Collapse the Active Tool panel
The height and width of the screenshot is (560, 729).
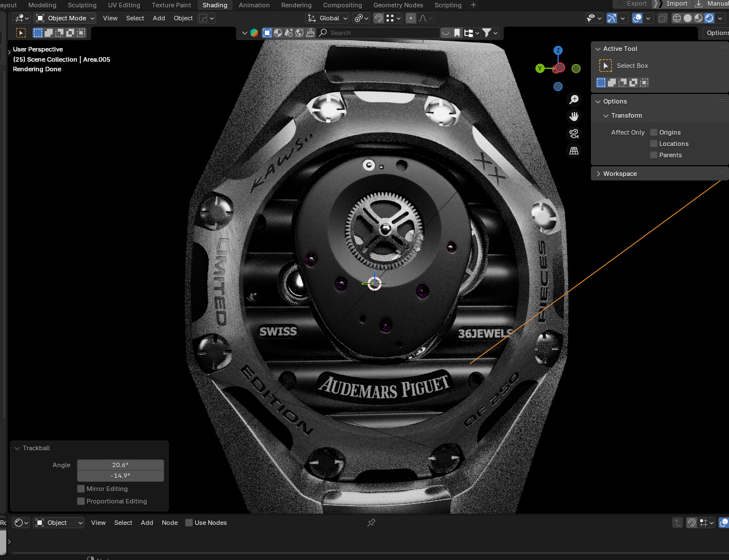pyautogui.click(x=598, y=49)
